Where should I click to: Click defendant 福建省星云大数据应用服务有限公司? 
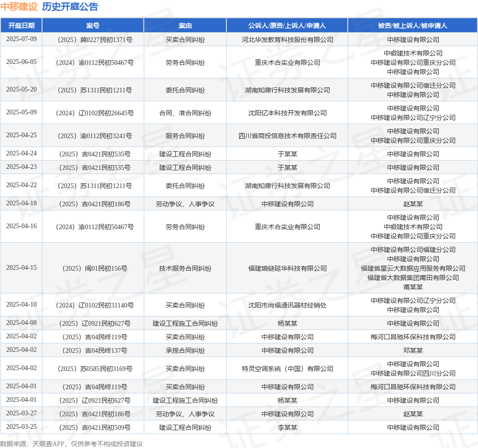tap(413, 268)
